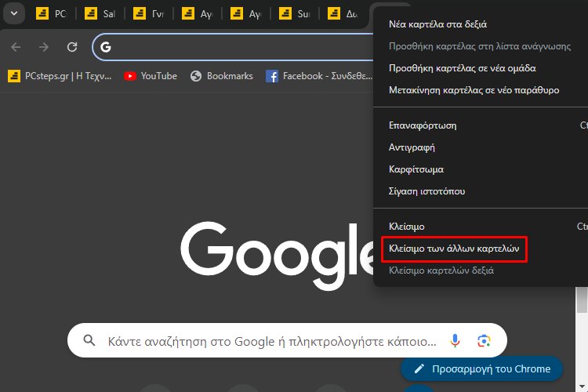Click the Google search box
This screenshot has width=588, height=392.
click(287, 340)
